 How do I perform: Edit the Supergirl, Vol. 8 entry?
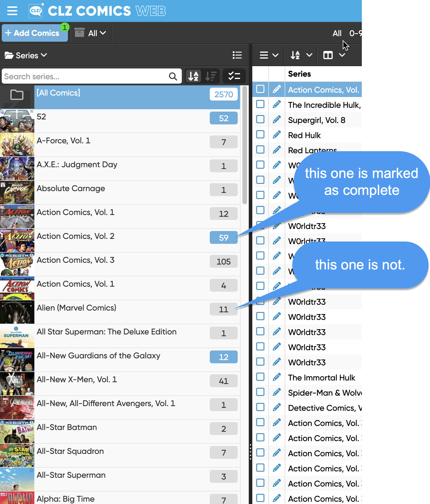coord(276,120)
